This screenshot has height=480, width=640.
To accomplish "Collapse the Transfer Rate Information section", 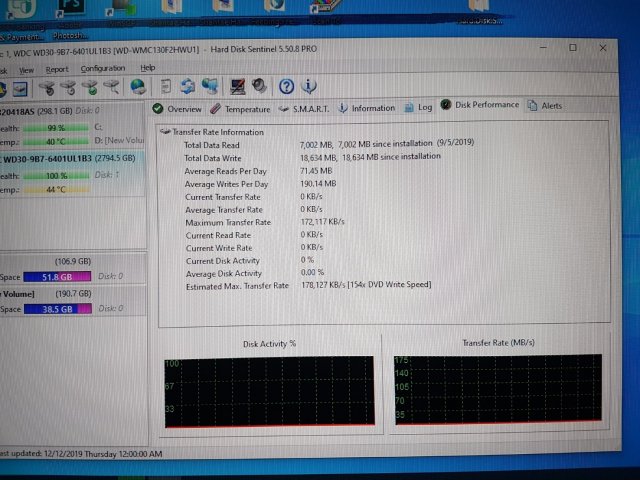I will pyautogui.click(x=164, y=132).
